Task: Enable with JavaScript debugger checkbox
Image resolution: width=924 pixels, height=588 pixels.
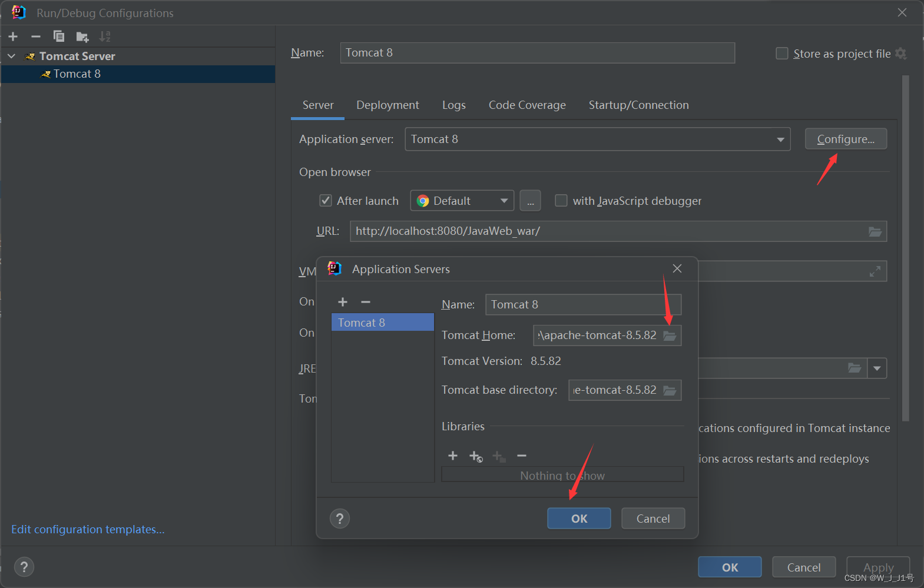Action: (x=561, y=201)
